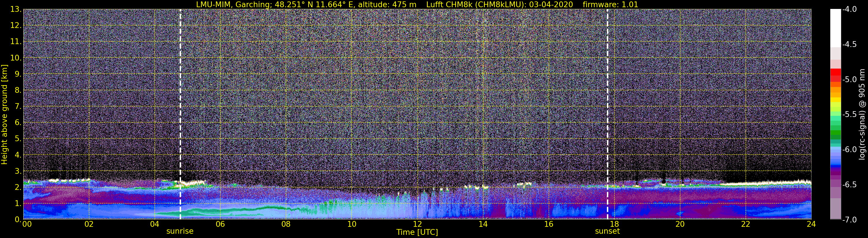Click the "16" time axis tick label

point(548,224)
